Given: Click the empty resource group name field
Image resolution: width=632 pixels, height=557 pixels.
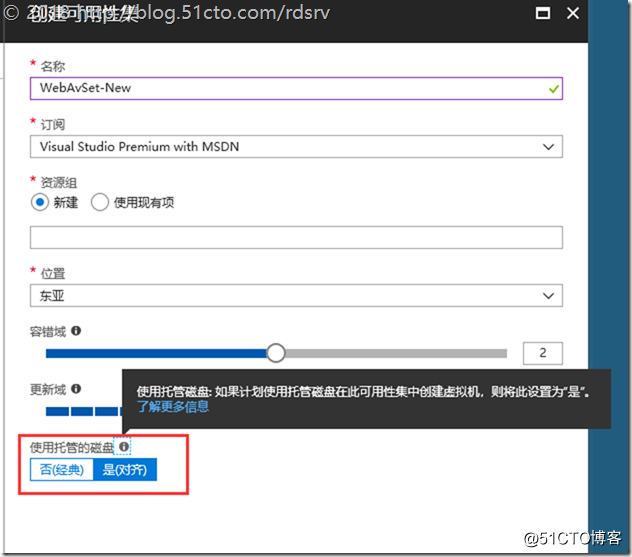Looking at the screenshot, I should click(296, 237).
